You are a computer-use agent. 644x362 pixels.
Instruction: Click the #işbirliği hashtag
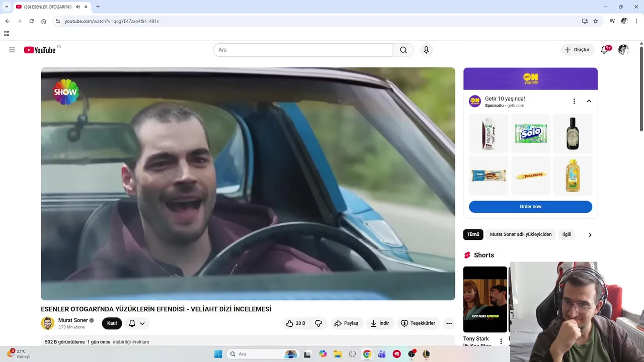[x=121, y=342]
